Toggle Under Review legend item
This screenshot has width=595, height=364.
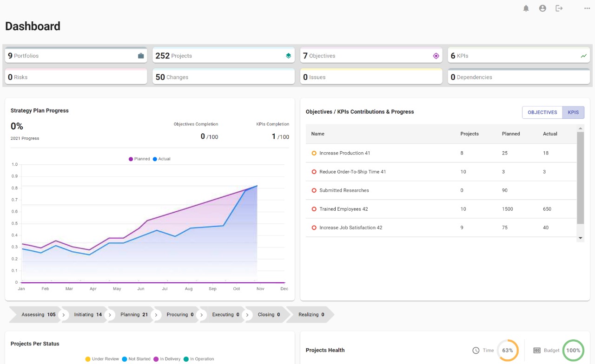click(102, 359)
